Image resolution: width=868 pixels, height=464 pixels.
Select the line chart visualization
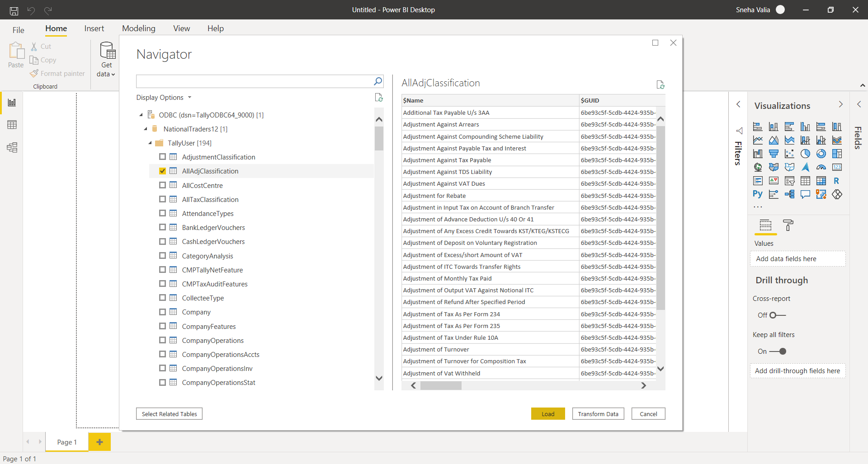pyautogui.click(x=758, y=140)
